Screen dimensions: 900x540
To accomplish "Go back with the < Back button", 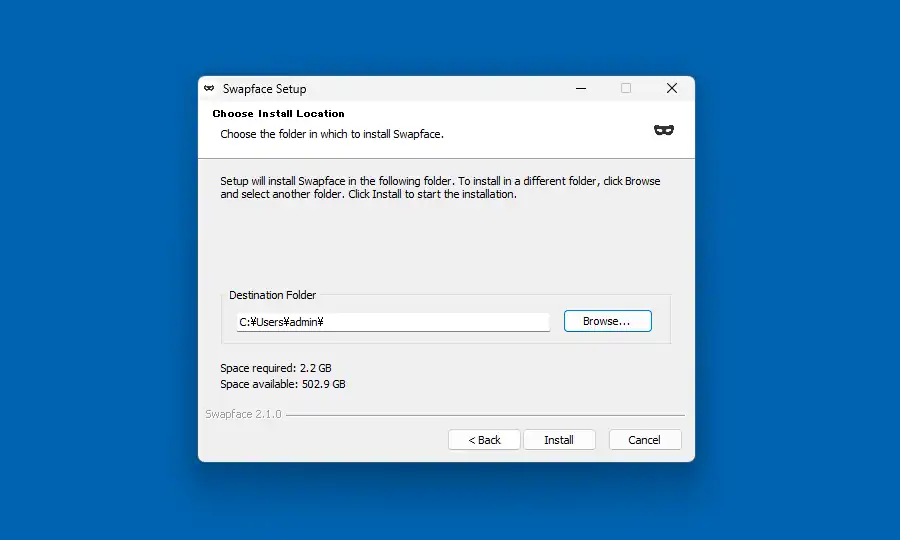I will tap(484, 440).
